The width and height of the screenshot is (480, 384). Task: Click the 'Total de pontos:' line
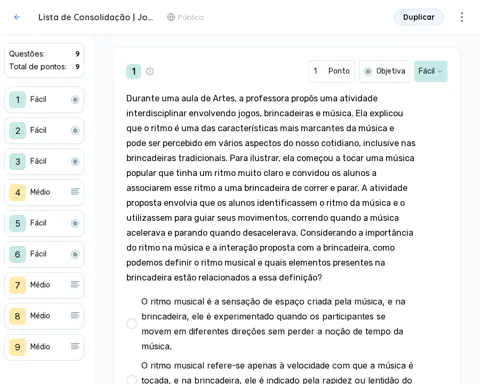(44, 67)
